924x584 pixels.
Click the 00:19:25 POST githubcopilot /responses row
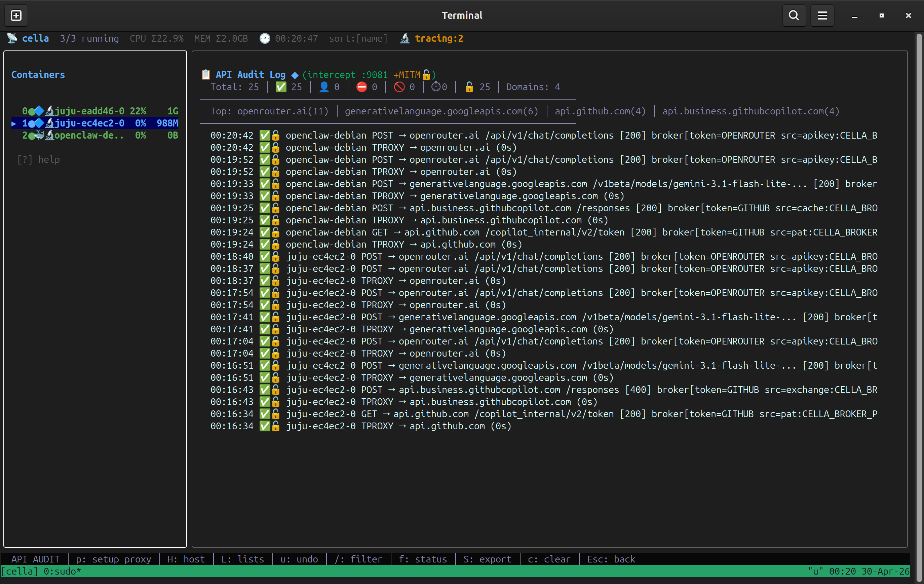[x=544, y=208]
